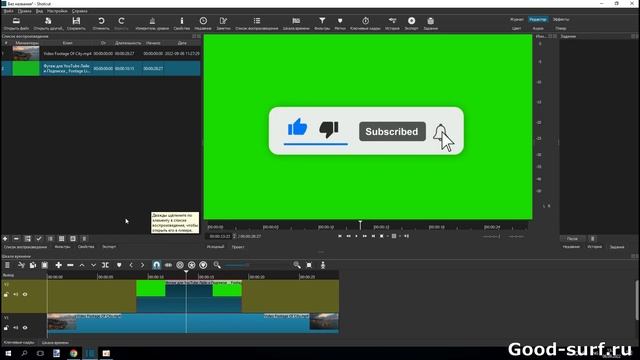Undo the last action in main toolbar
The height and width of the screenshot is (360, 640).
[101, 21]
